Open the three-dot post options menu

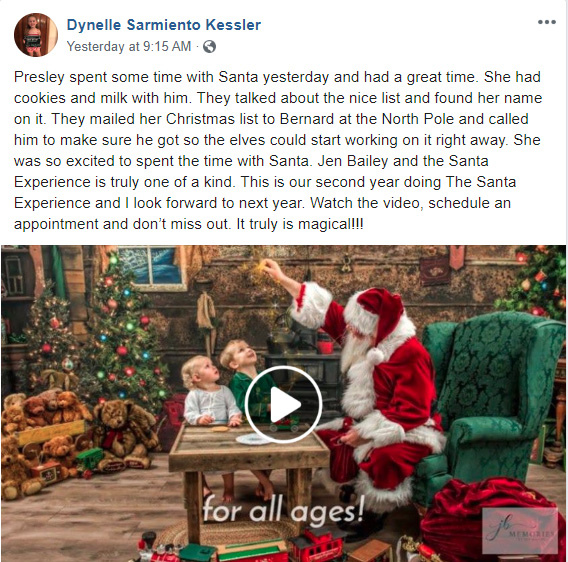pos(547,22)
